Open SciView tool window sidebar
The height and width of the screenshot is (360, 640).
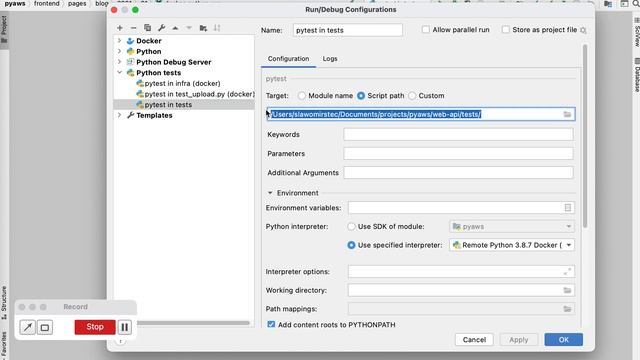(x=636, y=33)
